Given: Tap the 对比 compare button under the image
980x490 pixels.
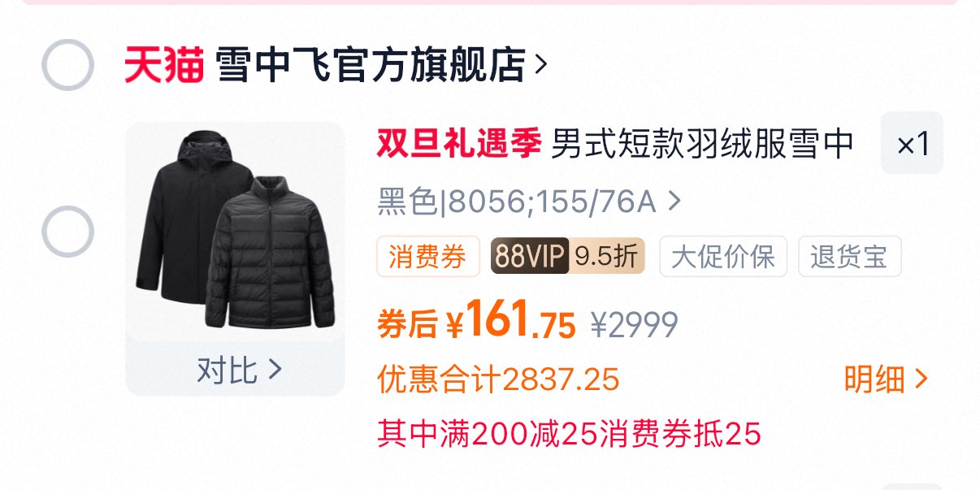Looking at the screenshot, I should (236, 370).
